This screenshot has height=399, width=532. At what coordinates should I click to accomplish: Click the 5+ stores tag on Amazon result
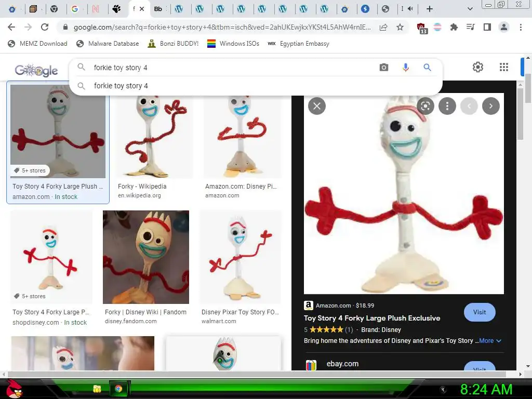click(x=30, y=170)
